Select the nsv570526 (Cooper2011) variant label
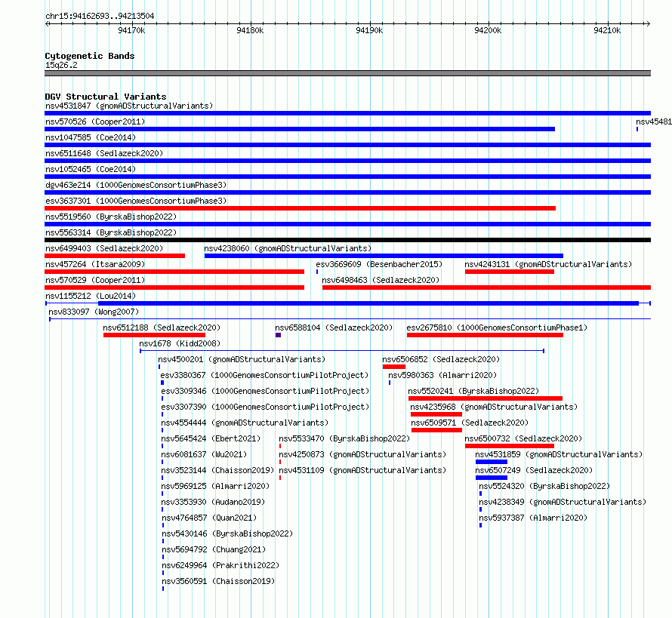This screenshot has width=672, height=618. [95, 121]
